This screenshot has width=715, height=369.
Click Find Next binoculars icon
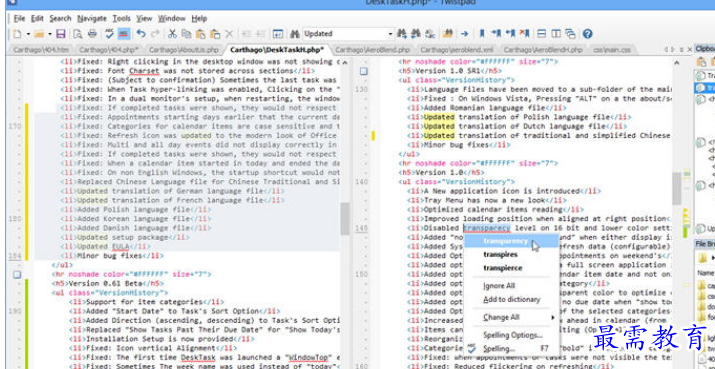click(402, 34)
